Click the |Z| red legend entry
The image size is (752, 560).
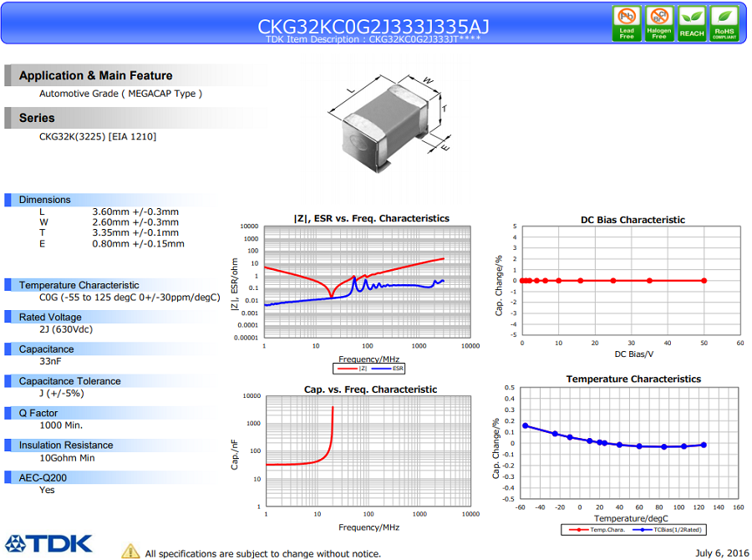352,369
